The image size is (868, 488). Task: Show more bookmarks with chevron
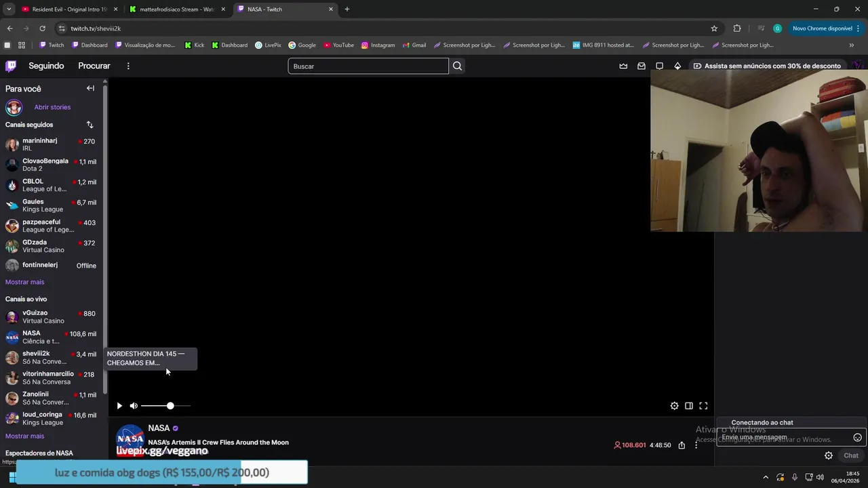852,45
